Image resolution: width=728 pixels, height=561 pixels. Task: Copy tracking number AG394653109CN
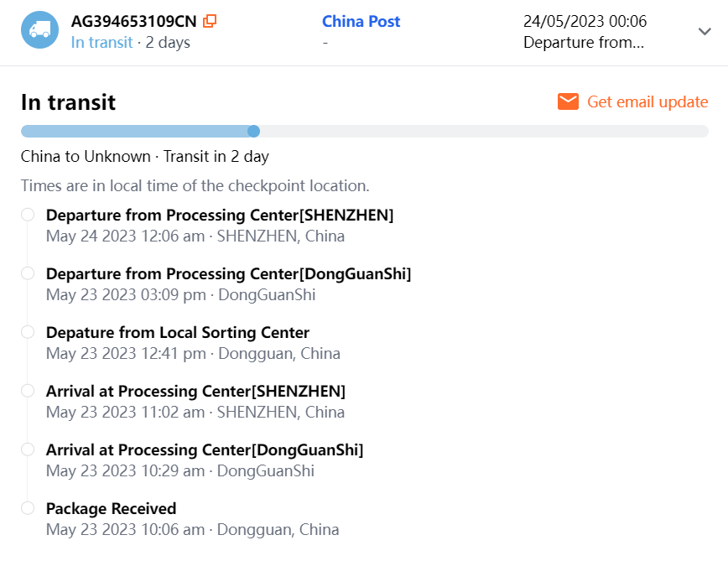tap(210, 21)
